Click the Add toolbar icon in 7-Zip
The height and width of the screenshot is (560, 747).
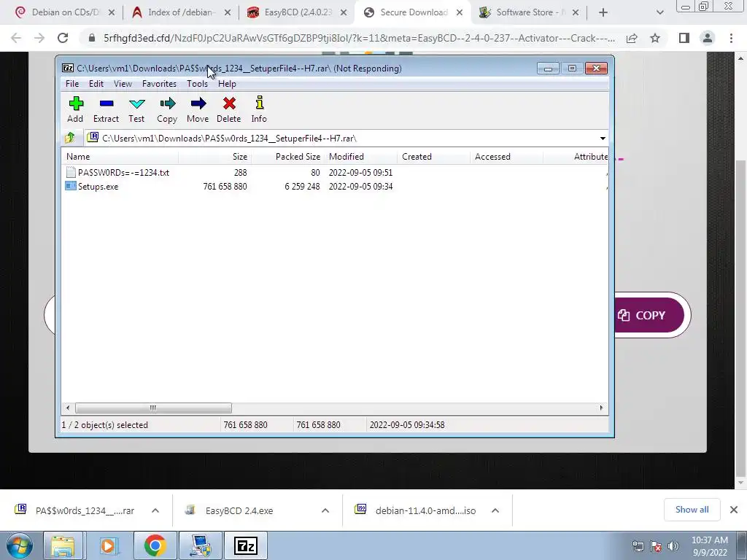point(76,104)
